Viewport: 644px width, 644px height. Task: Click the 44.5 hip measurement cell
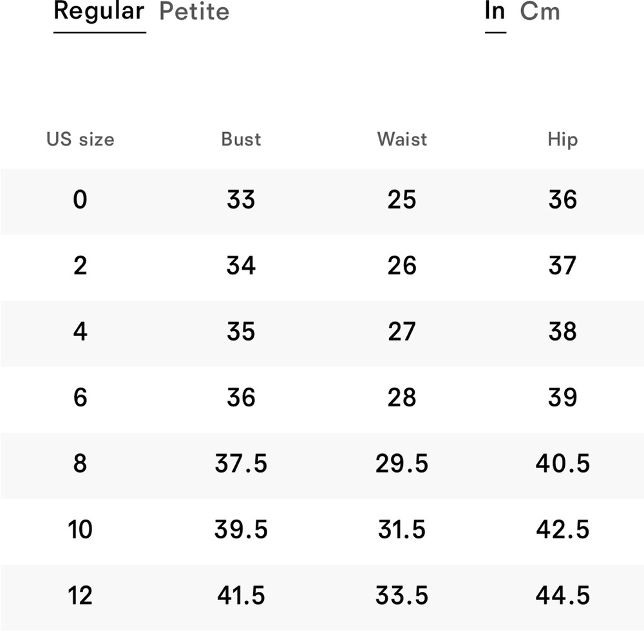pos(562,595)
